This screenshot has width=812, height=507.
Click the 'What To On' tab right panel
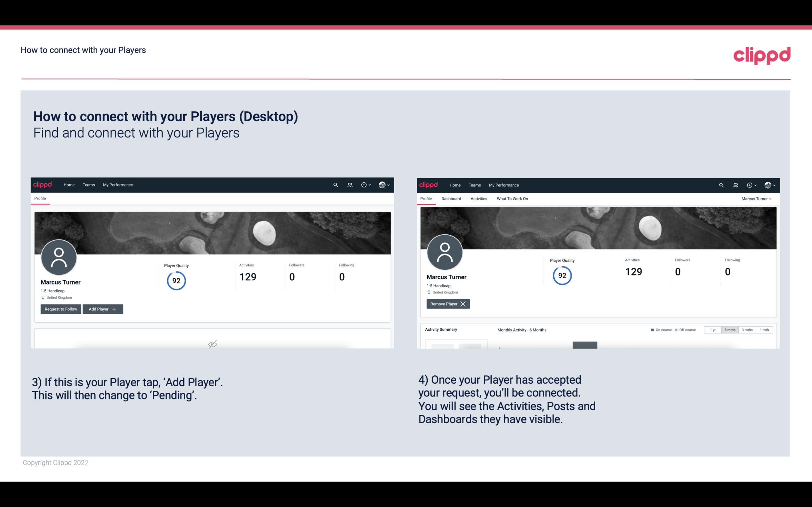[511, 199]
